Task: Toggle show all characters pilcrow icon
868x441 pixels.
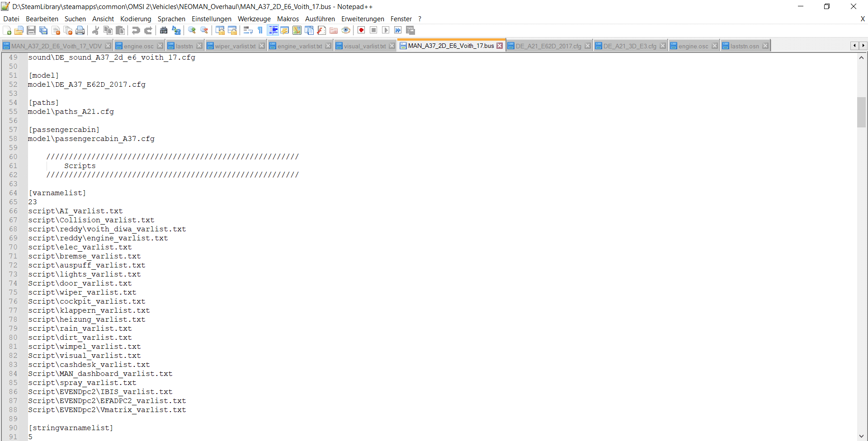Action: [260, 30]
